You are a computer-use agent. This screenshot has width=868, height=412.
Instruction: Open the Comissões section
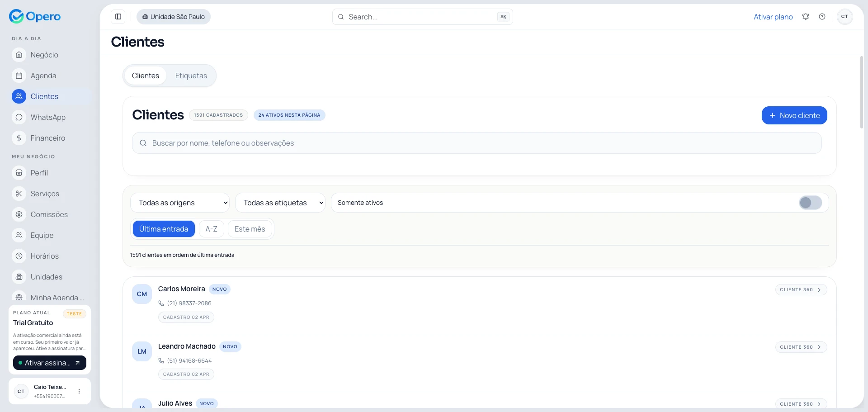49,214
